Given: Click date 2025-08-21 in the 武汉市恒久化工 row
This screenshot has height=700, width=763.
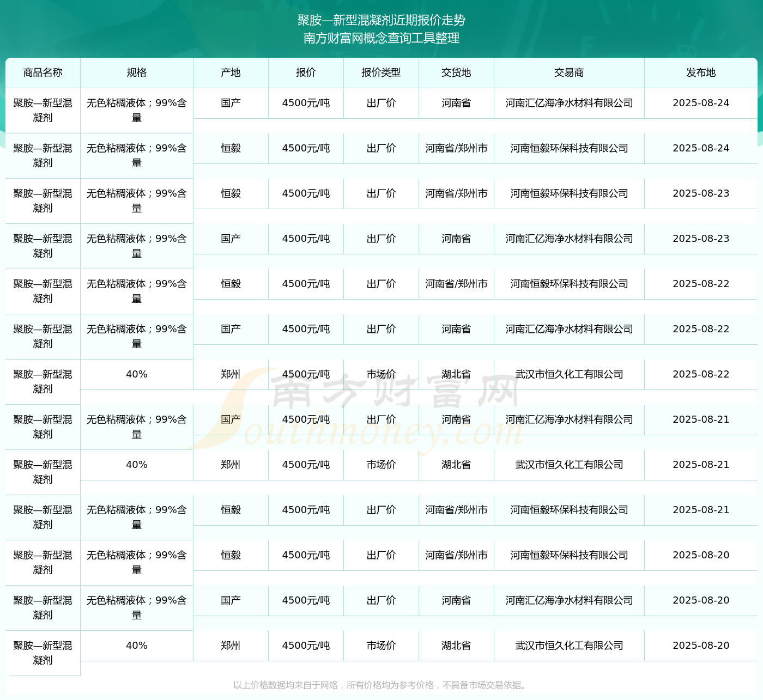Looking at the screenshot, I should tap(701, 465).
